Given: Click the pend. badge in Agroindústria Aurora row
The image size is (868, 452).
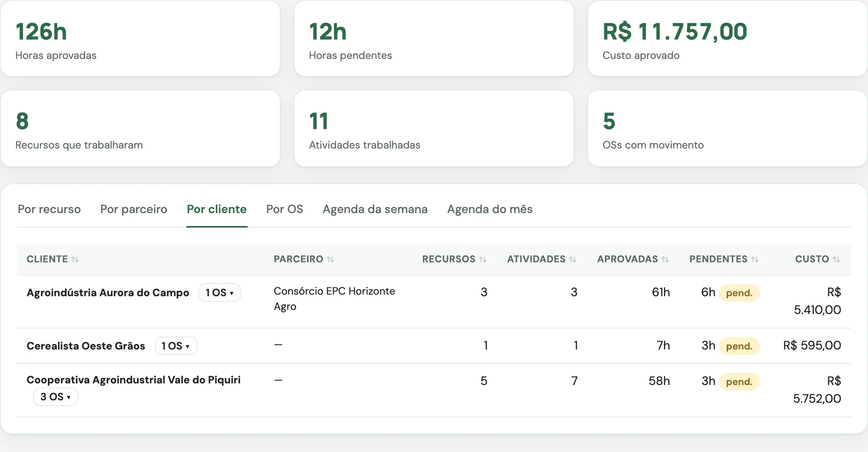Looking at the screenshot, I should [x=739, y=293].
